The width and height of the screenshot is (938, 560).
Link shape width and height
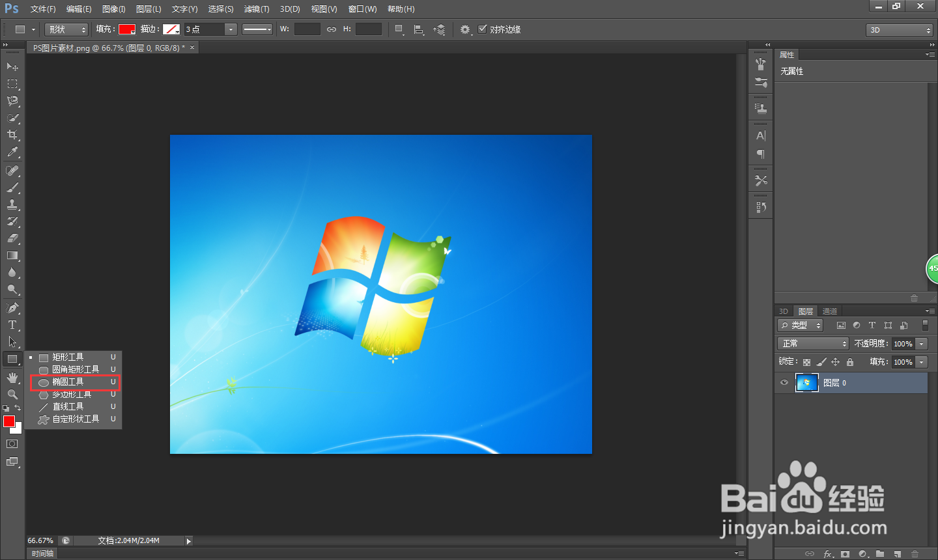point(332,29)
